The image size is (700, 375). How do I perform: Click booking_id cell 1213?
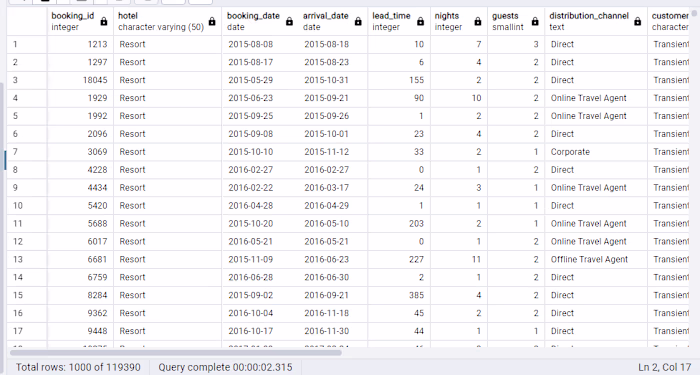tap(80, 44)
